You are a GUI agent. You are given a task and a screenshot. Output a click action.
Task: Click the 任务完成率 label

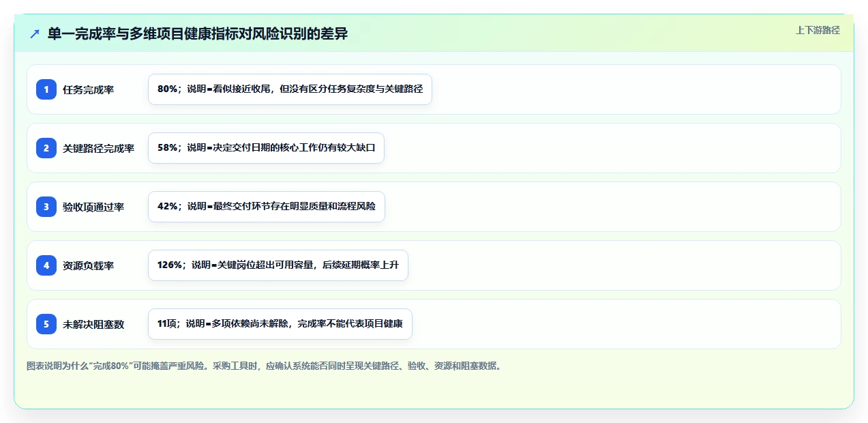coord(88,89)
